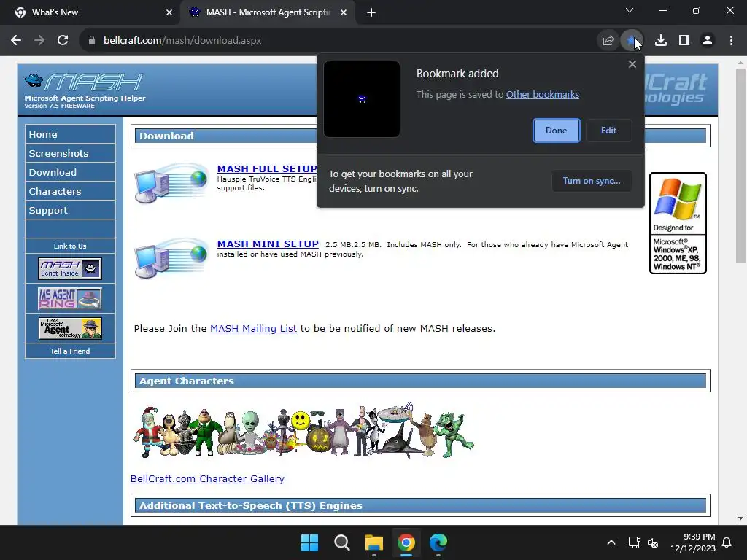Screen dimensions: 747x560
Task: Click the Agent Characters group image
Action: coord(303,431)
